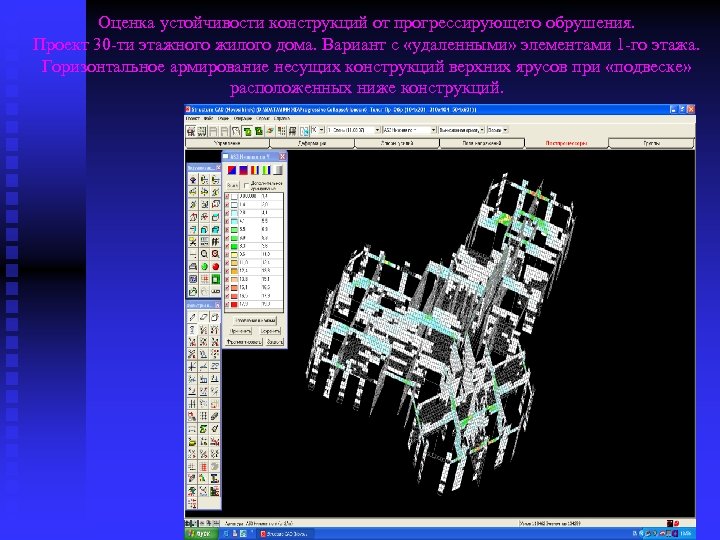Open the 'AS1' reinforcement type dropdown

409,130
